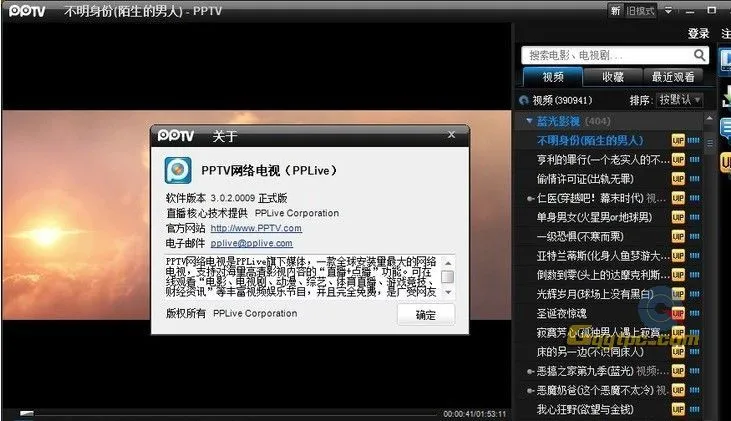Select 床的另一边(不识同床人) in the list
The width and height of the screenshot is (731, 421).
coord(590,352)
